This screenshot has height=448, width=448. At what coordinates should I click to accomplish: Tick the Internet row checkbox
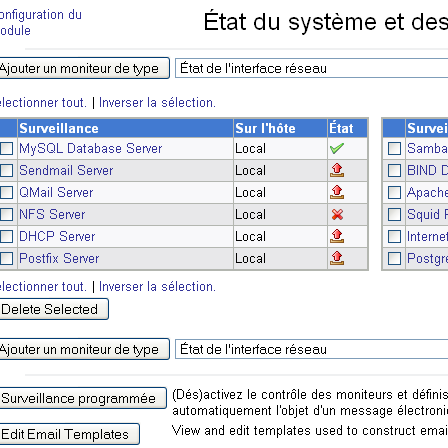[x=394, y=236]
